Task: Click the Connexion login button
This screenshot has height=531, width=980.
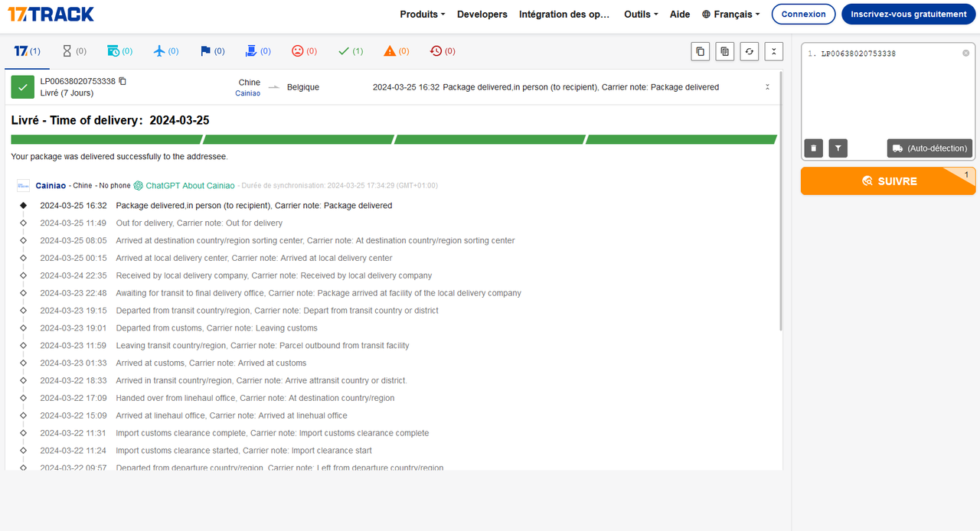Action: click(803, 14)
